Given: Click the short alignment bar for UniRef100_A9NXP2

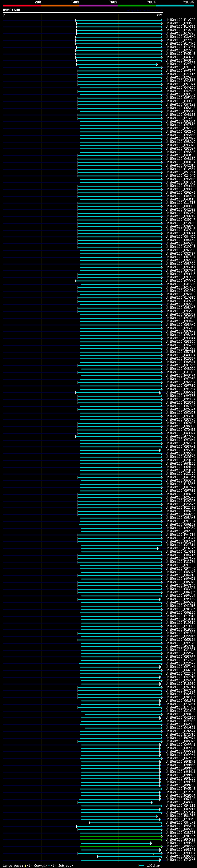Looking at the screenshot, I should (x=116, y=843).
